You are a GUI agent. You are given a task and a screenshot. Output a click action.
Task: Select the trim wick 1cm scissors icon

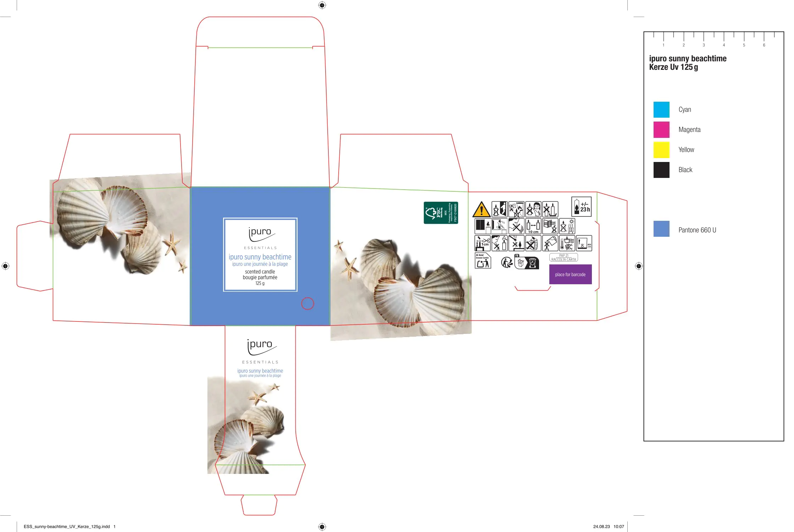click(x=482, y=243)
